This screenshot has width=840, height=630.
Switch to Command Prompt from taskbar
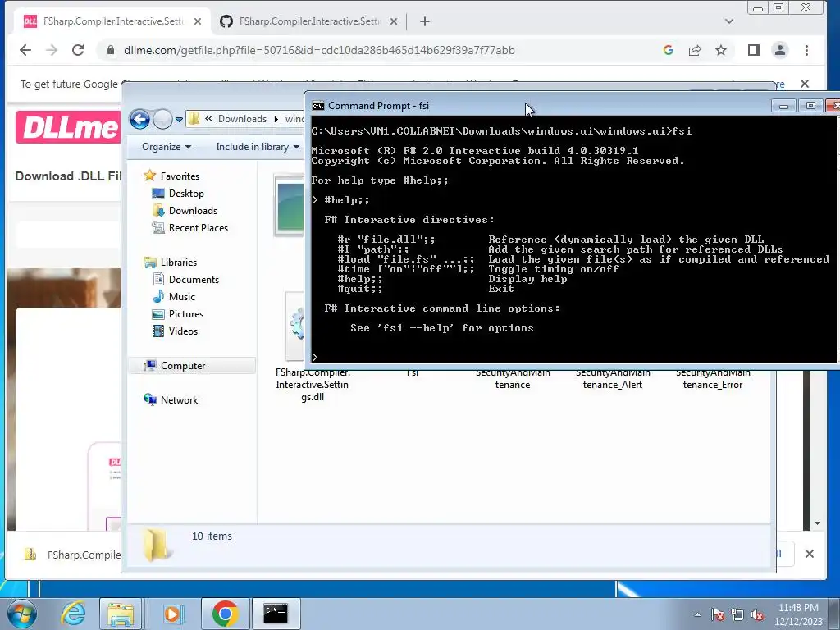coord(276,614)
